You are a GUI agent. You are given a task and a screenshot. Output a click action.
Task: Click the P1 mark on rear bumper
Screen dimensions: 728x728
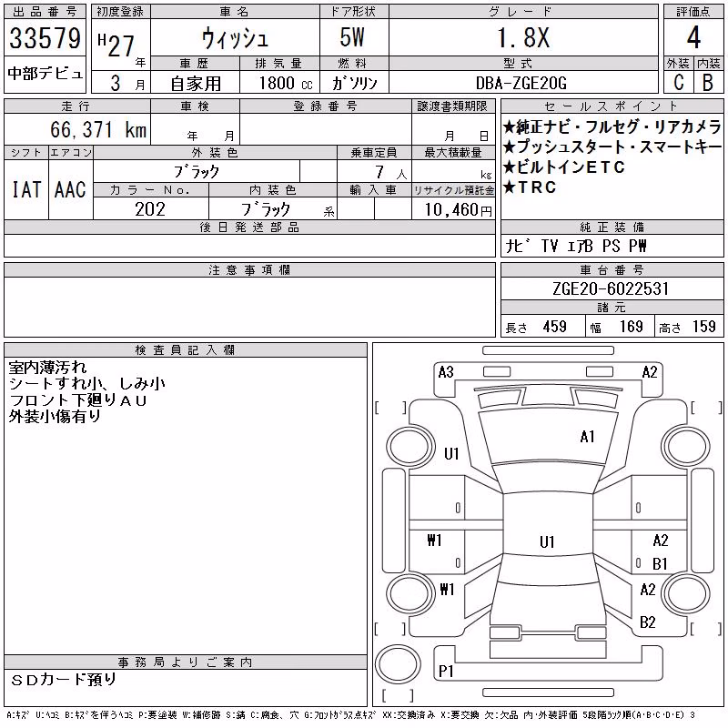[x=446, y=671]
